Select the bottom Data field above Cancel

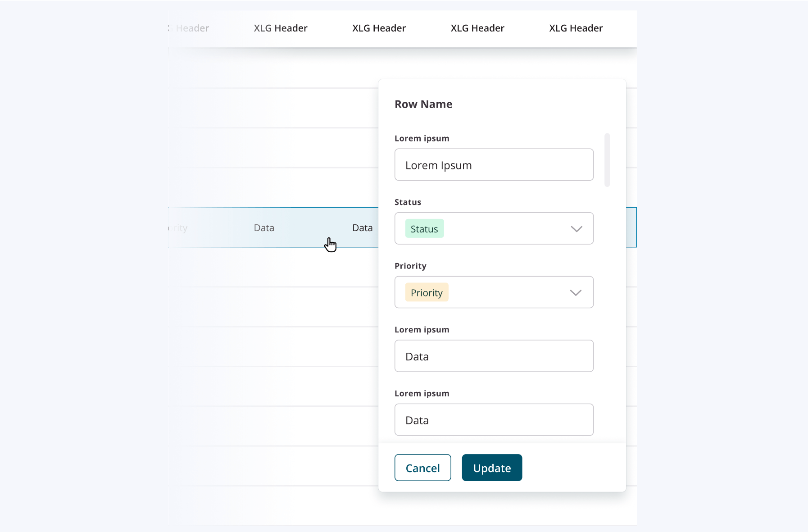point(494,420)
